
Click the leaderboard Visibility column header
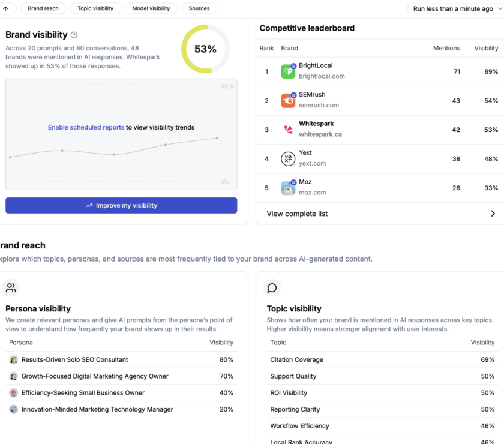(x=486, y=48)
